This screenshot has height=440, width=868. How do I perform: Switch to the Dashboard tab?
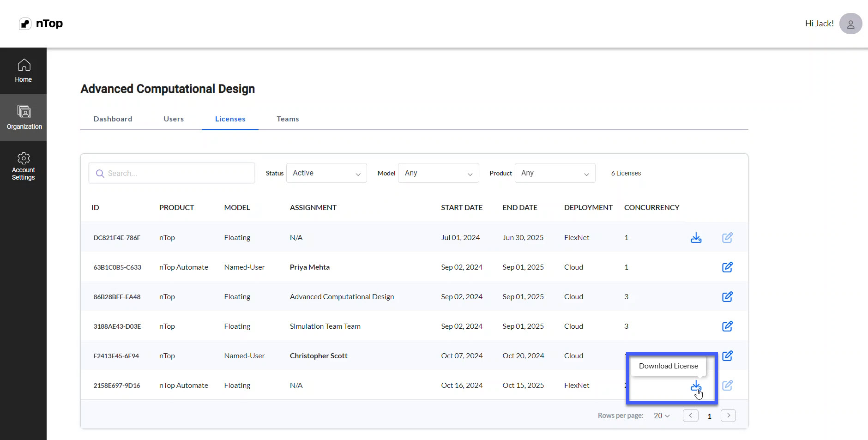click(113, 119)
